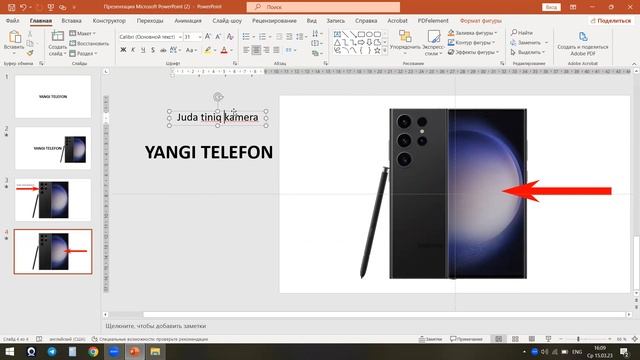640x360 pixels.
Task: Click the zoom slider in status bar
Action: (x=584, y=339)
